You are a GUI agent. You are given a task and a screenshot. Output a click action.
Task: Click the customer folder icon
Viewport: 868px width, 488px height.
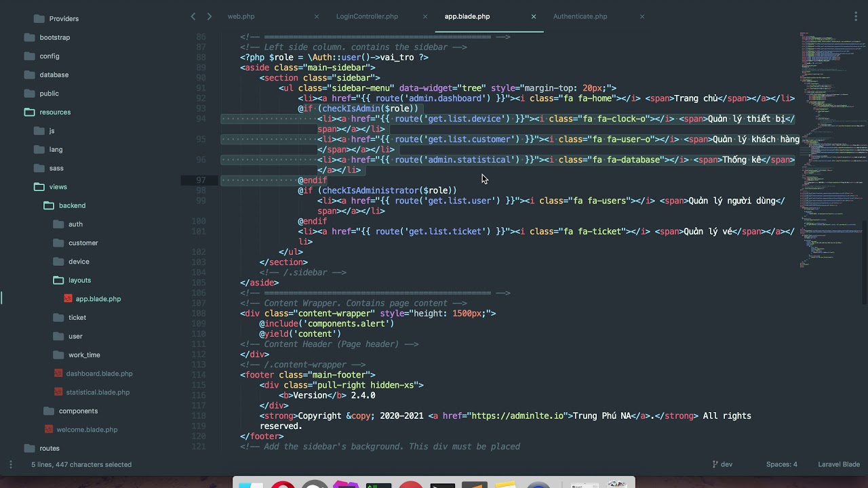(x=58, y=243)
